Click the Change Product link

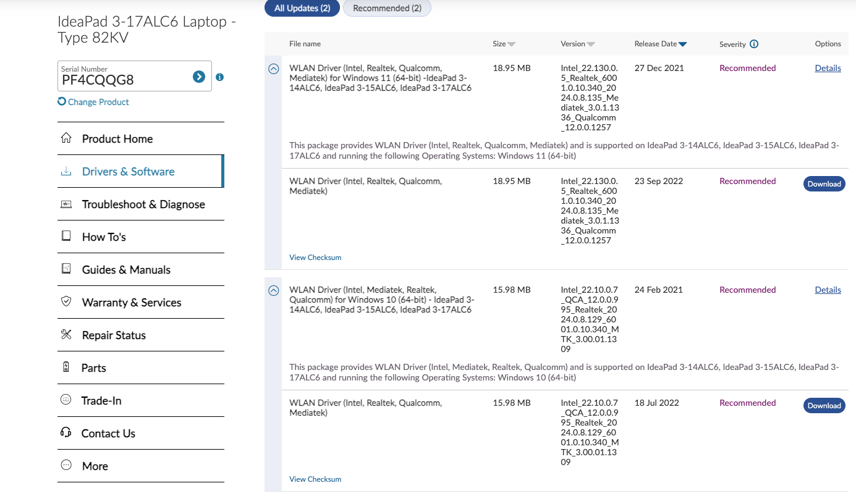click(x=98, y=102)
